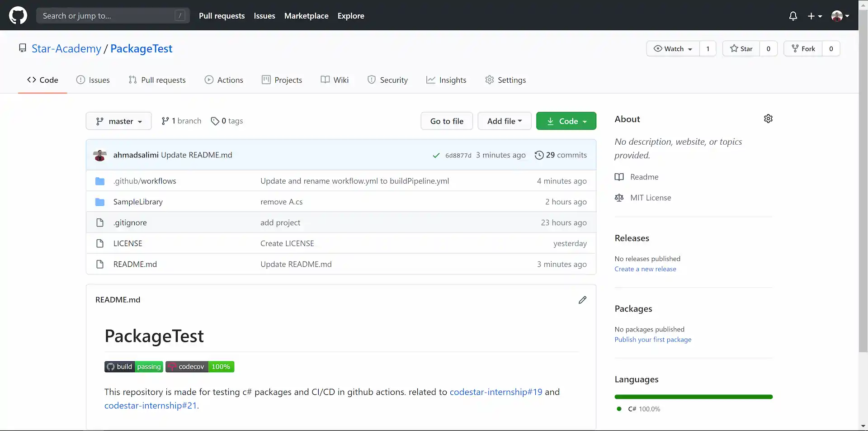View the 29 commits history

561,155
